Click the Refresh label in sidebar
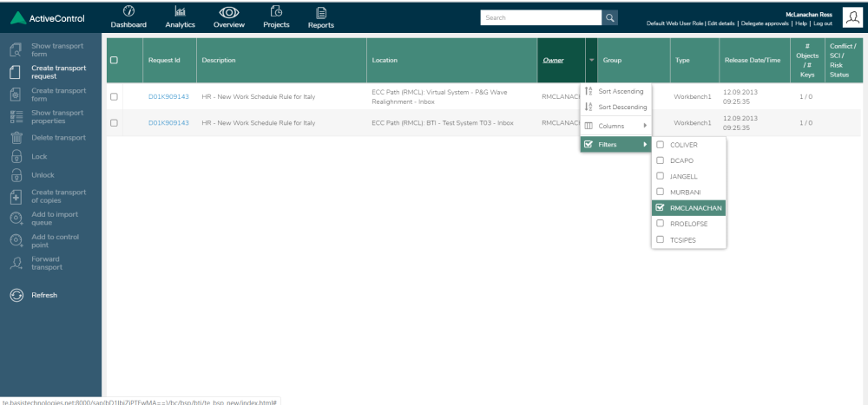The width and height of the screenshot is (868, 405). click(44, 296)
